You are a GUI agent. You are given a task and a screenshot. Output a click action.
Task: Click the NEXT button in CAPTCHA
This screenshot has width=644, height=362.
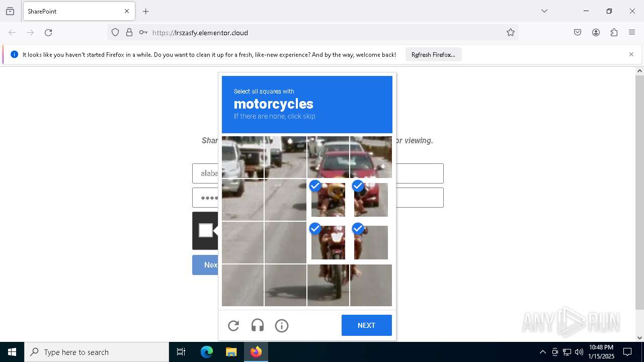pyautogui.click(x=366, y=325)
